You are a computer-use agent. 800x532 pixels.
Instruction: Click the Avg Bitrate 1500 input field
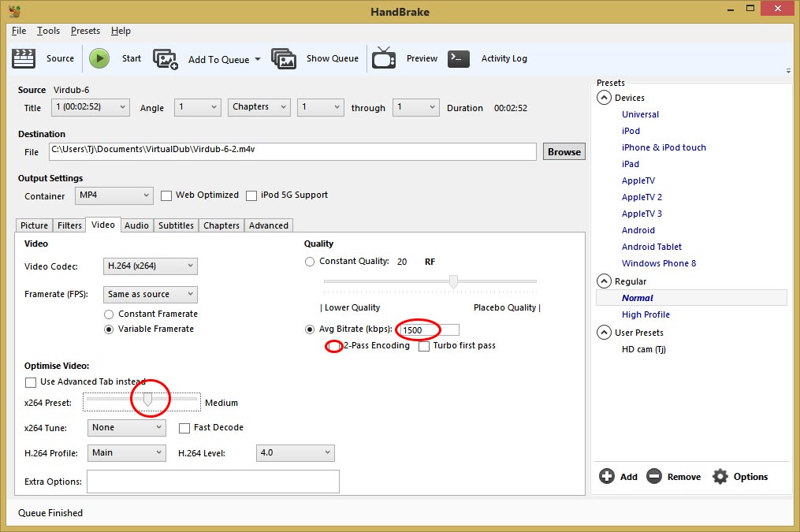click(x=429, y=330)
